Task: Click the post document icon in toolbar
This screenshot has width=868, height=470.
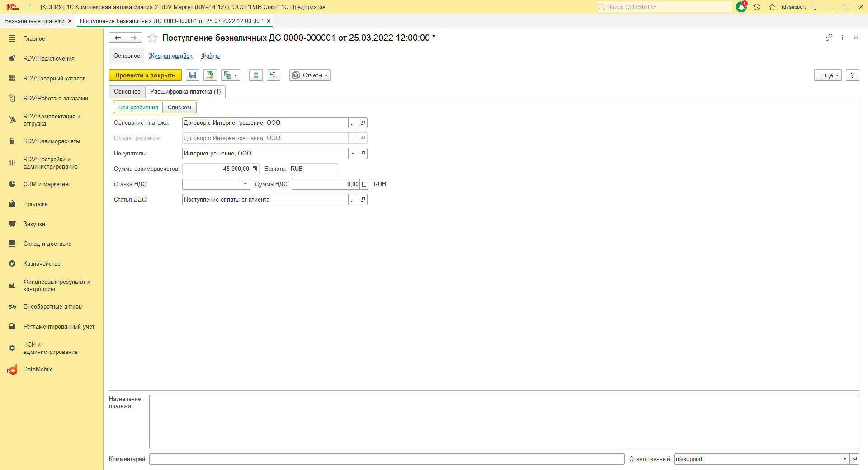Action: [210, 75]
